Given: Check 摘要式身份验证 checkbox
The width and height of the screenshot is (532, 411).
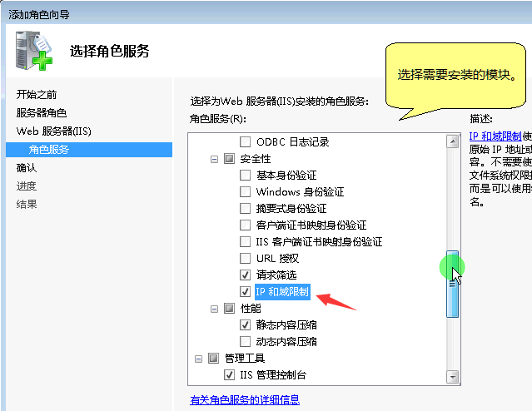Looking at the screenshot, I should click(245, 209).
